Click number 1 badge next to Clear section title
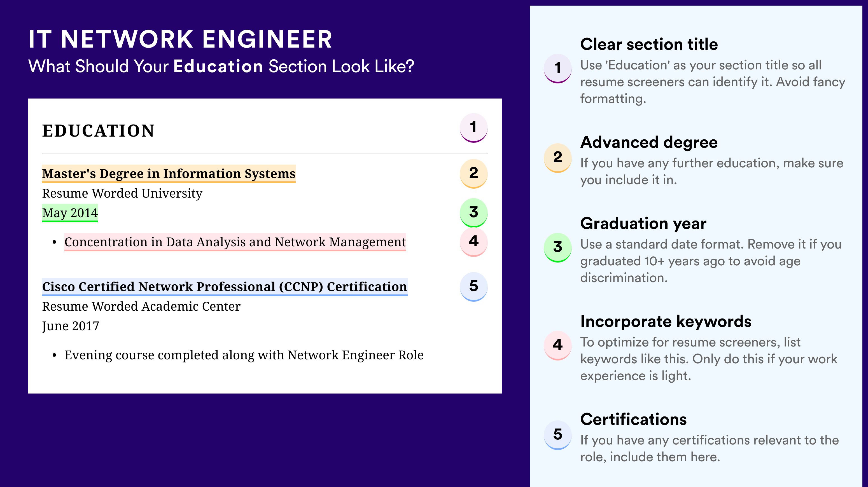868x487 pixels. pyautogui.click(x=558, y=68)
